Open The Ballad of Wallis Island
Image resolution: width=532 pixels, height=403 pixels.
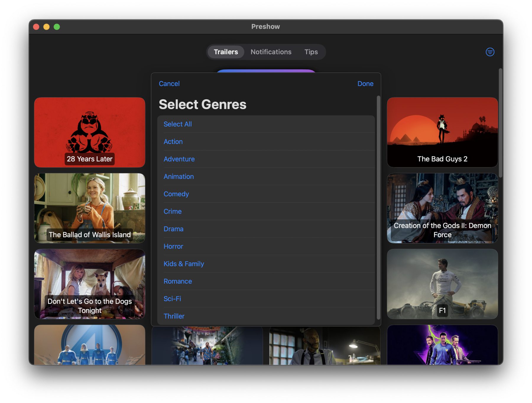(x=90, y=208)
